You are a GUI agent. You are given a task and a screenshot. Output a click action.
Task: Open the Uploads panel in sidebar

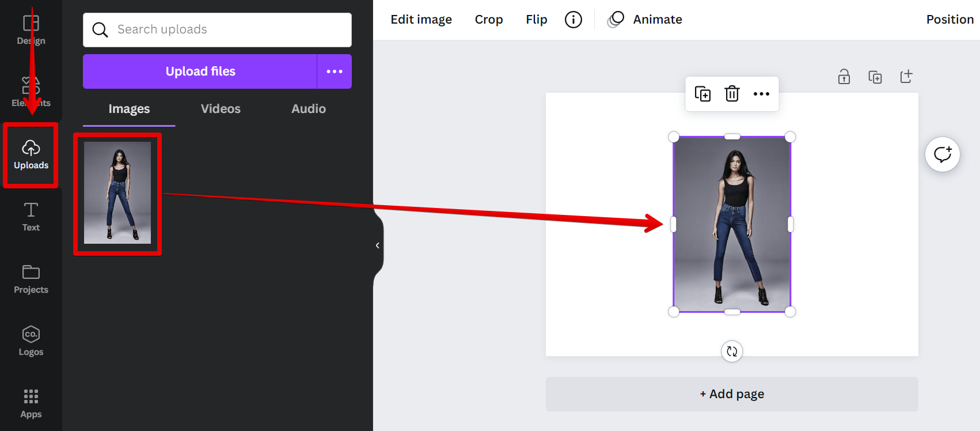[31, 155]
